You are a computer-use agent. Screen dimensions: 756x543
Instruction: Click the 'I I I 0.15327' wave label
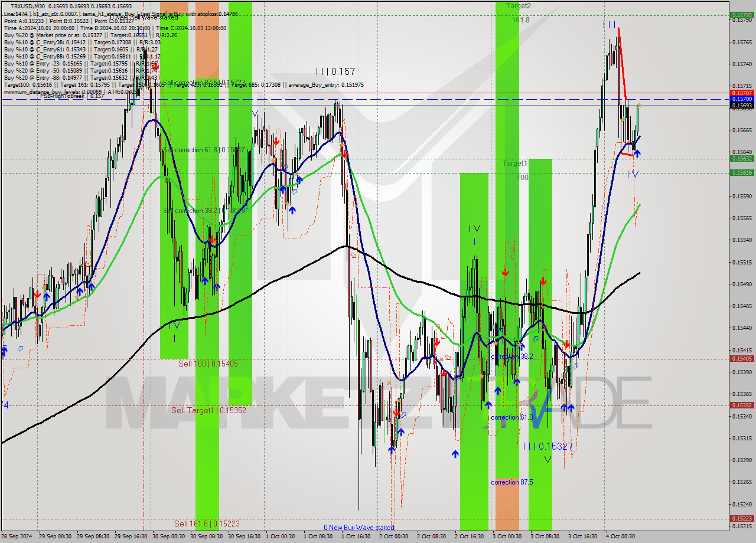[x=548, y=446]
